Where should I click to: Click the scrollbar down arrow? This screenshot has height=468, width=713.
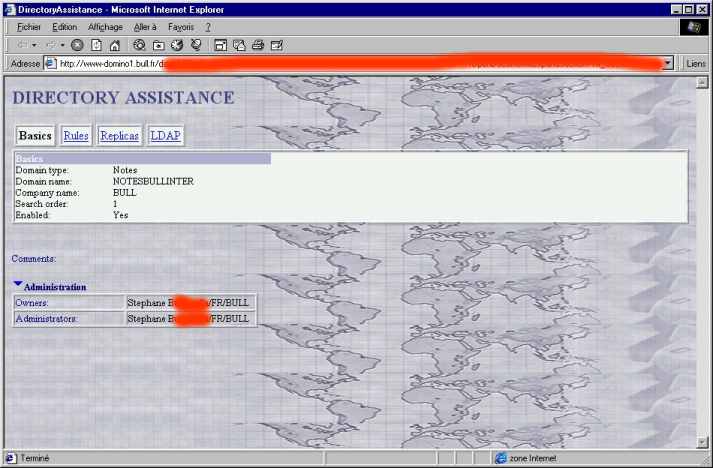click(702, 442)
